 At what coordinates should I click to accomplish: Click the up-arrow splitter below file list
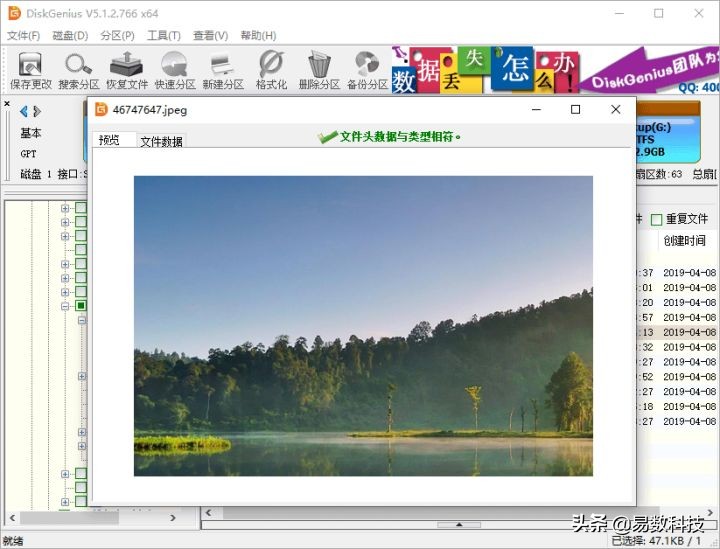click(x=459, y=525)
